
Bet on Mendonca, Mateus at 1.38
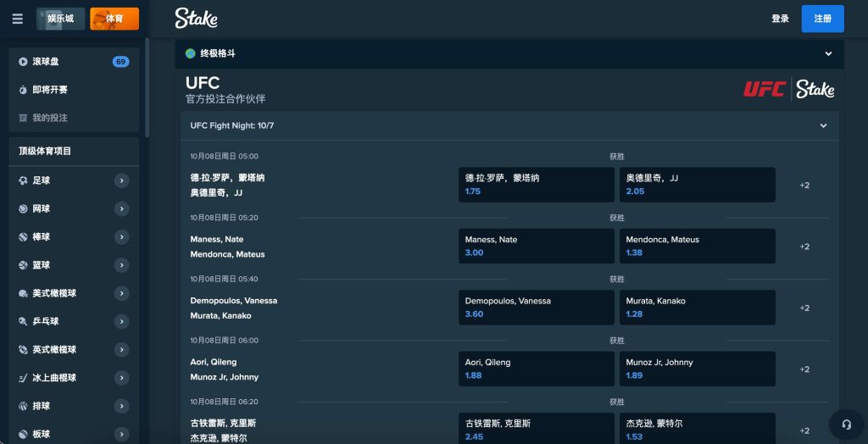pos(698,247)
